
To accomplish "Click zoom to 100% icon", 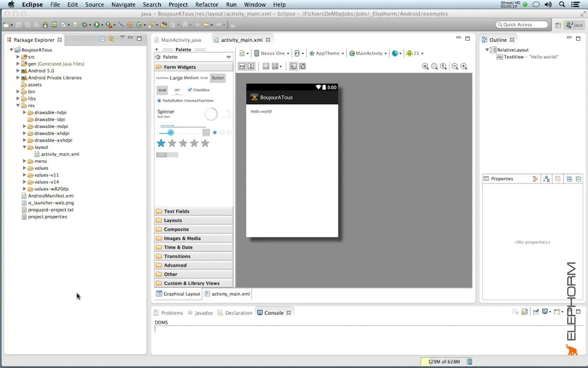I will tap(443, 66).
